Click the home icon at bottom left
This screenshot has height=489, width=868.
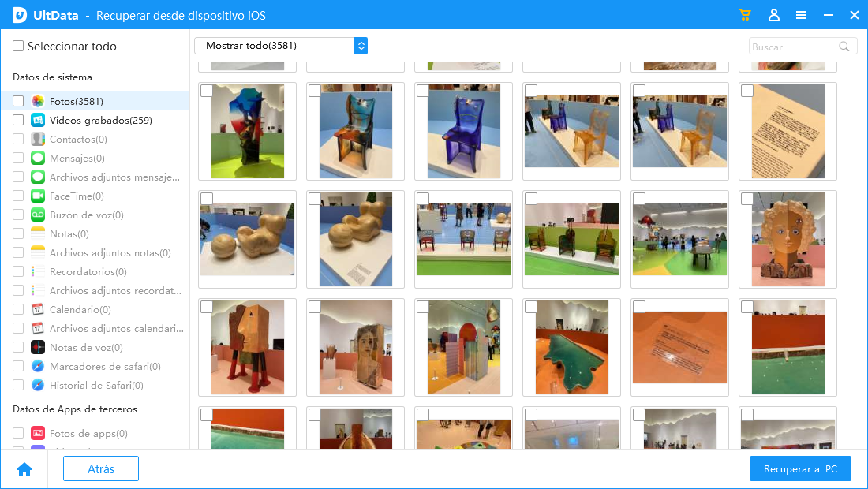[24, 469]
